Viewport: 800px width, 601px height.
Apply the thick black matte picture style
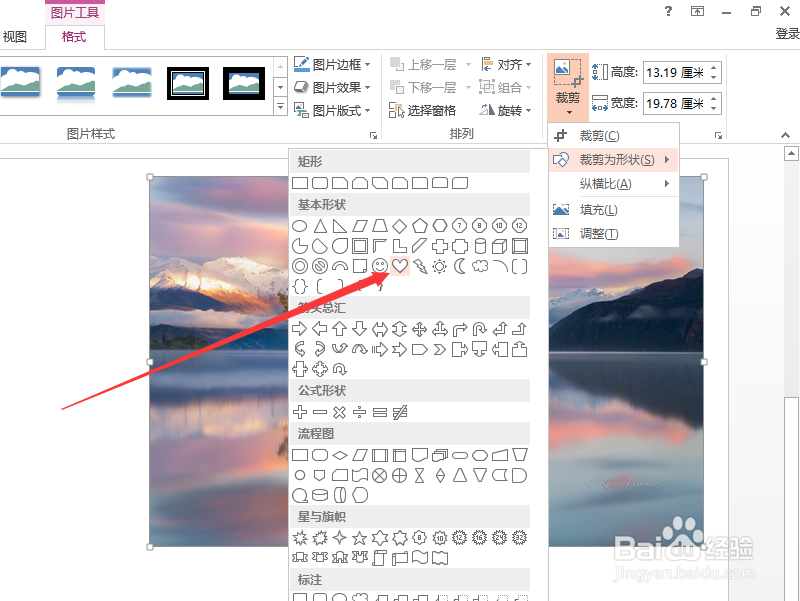(244, 83)
